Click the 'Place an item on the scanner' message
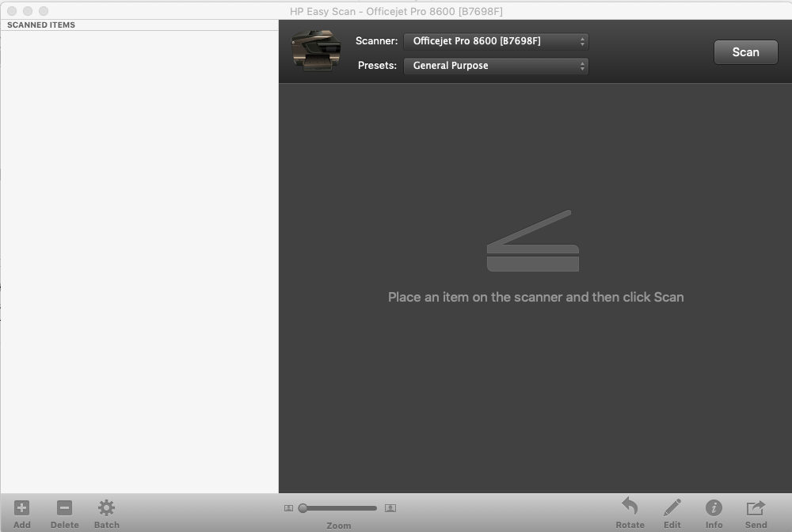This screenshot has width=792, height=532. click(536, 297)
